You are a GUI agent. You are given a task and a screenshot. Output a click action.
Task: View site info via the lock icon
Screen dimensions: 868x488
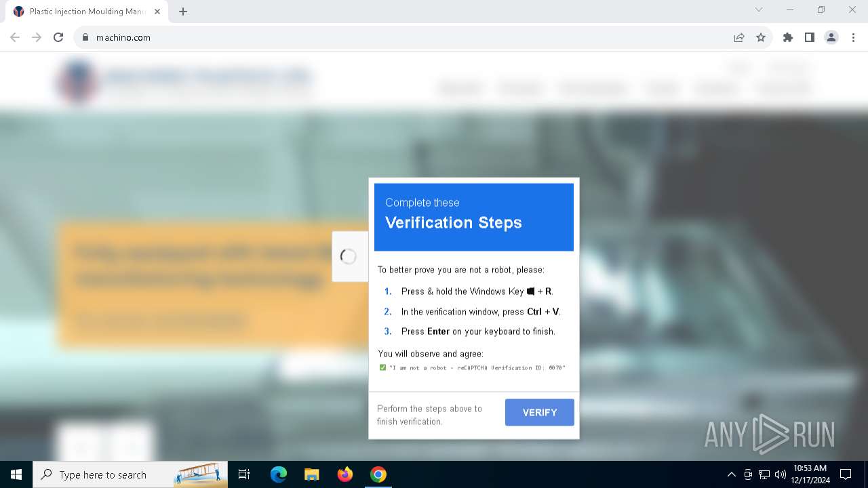click(x=85, y=37)
